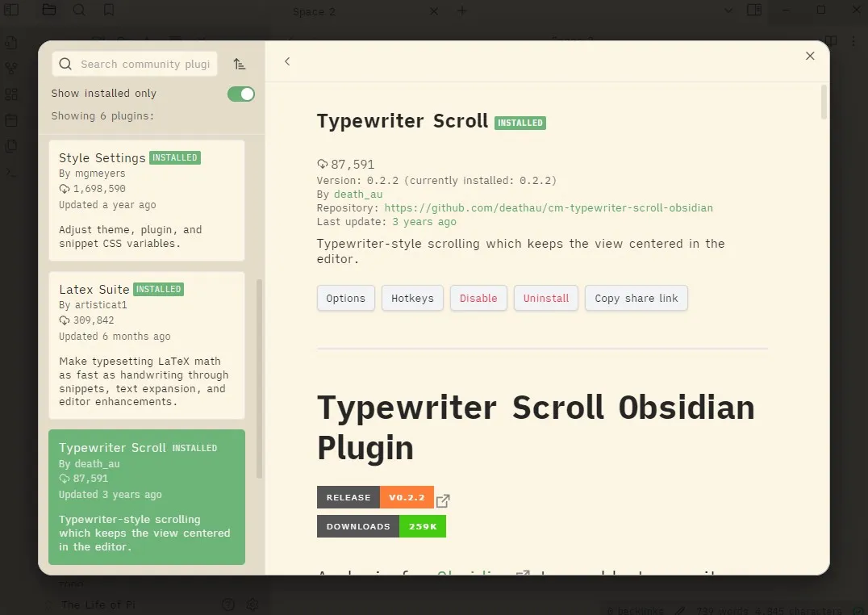
Task: Click the 'Copy share link' button
Action: pos(636,298)
